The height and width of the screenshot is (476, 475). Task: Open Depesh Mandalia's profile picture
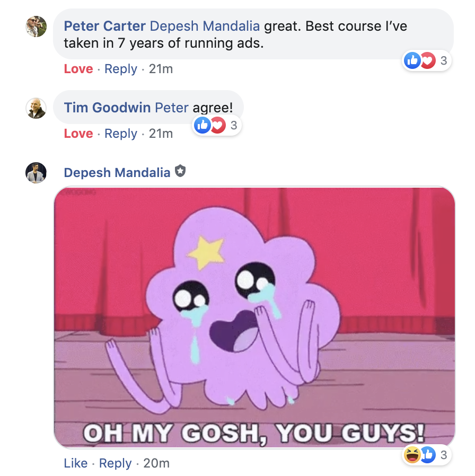pos(36,173)
